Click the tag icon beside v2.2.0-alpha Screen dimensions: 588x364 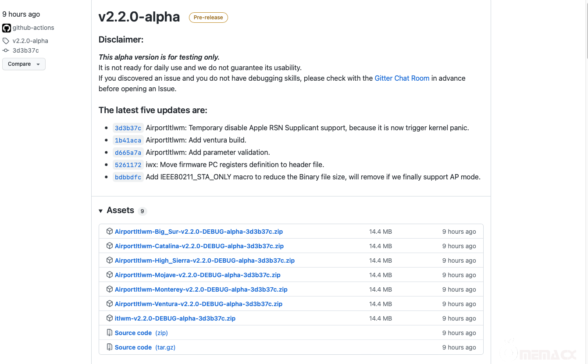[x=6, y=41]
